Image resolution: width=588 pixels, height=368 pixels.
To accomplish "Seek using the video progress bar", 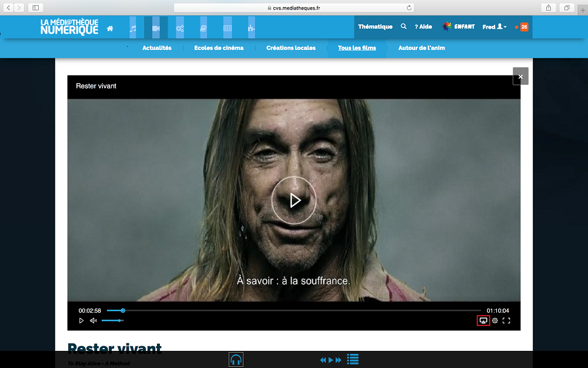I will (x=293, y=310).
